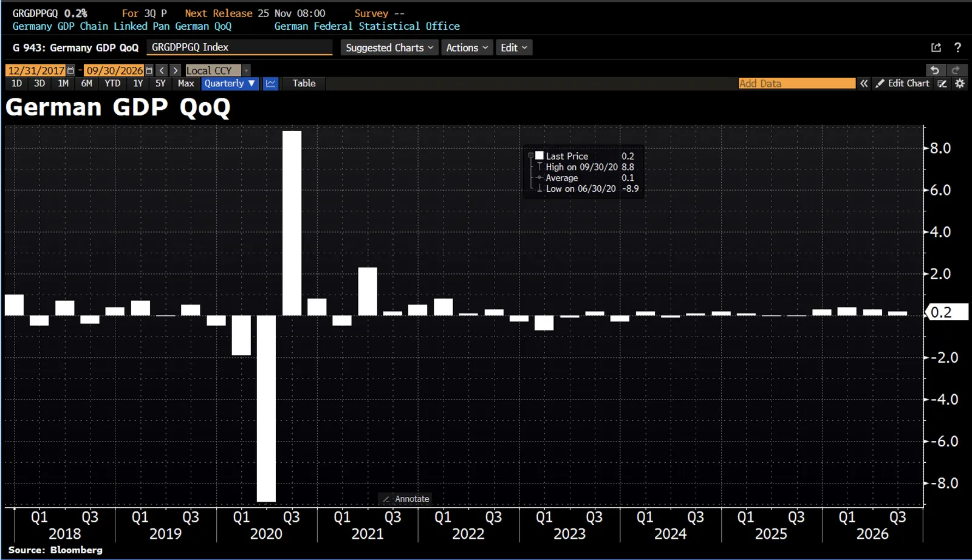Click the white Last Price color swatch
Viewport: 972px width, 560px height.
(539, 155)
